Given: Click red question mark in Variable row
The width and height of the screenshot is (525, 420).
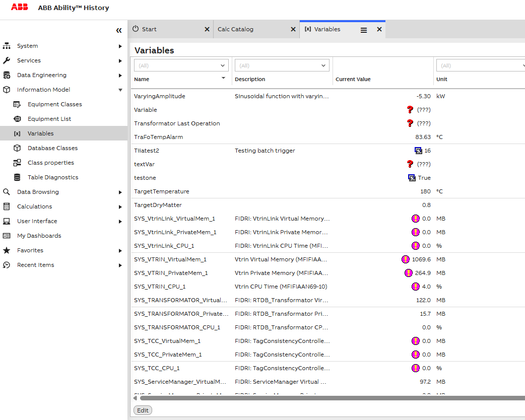Looking at the screenshot, I should click(x=410, y=109).
